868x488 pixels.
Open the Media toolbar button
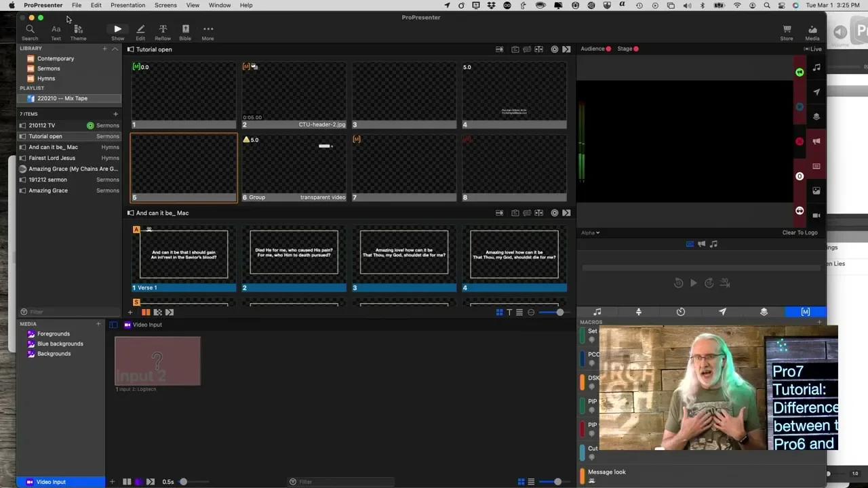[812, 32]
